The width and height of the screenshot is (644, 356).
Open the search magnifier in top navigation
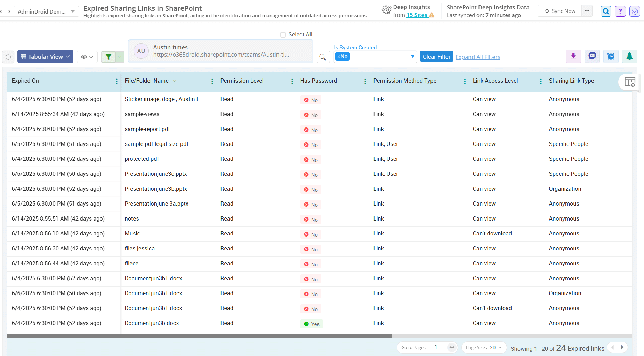pyautogui.click(x=606, y=11)
